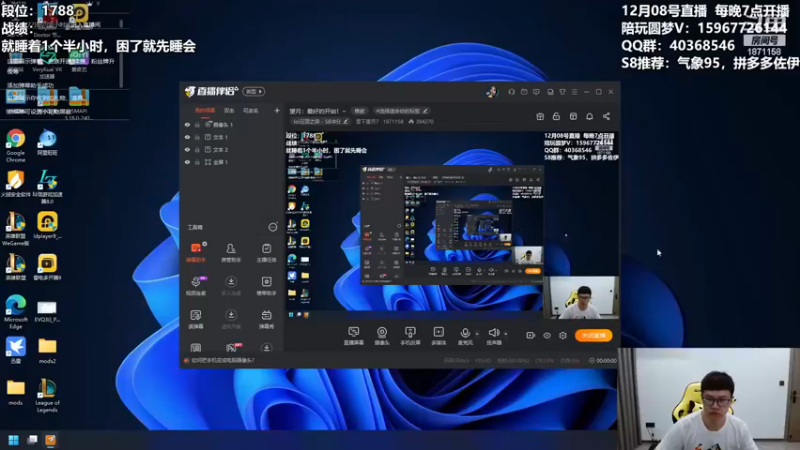Open League of Legends desktop shortcut
The image size is (800, 450).
pyautogui.click(x=47, y=395)
